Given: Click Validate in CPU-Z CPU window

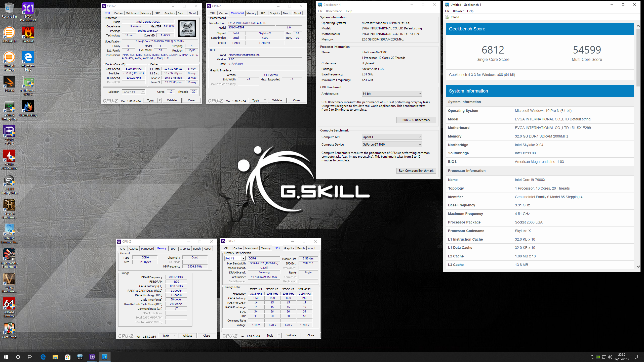Looking at the screenshot, I should click(x=172, y=100).
